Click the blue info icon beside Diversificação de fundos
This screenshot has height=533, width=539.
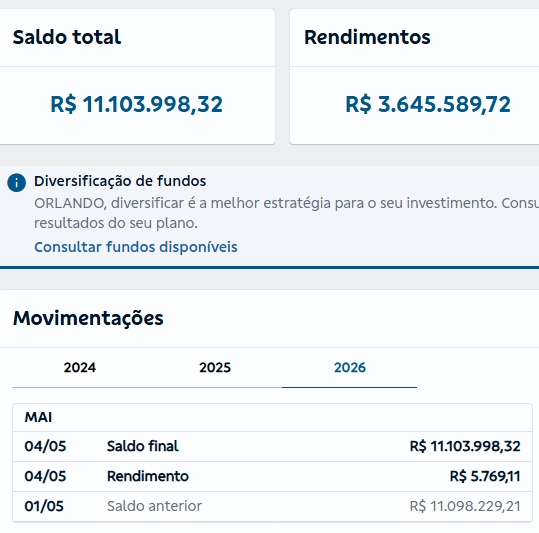pyautogui.click(x=16, y=182)
